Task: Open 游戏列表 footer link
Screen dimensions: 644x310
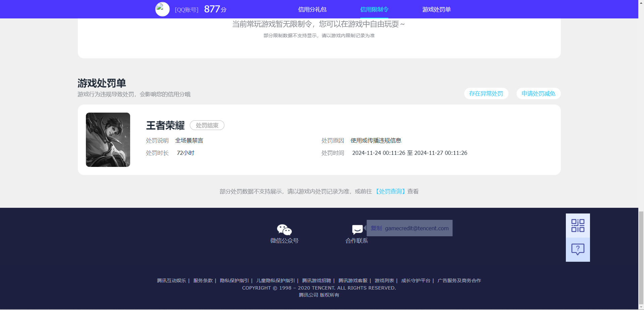Action: point(384,281)
